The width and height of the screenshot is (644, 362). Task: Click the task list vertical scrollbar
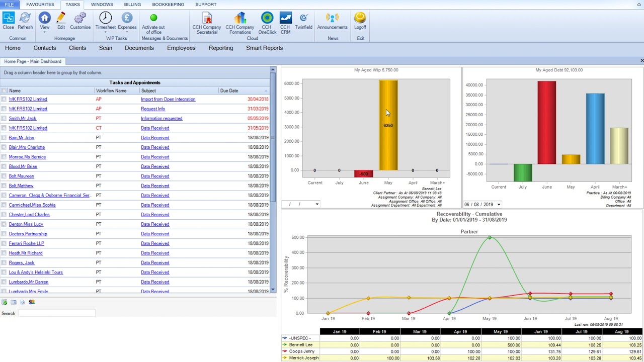pos(273,179)
